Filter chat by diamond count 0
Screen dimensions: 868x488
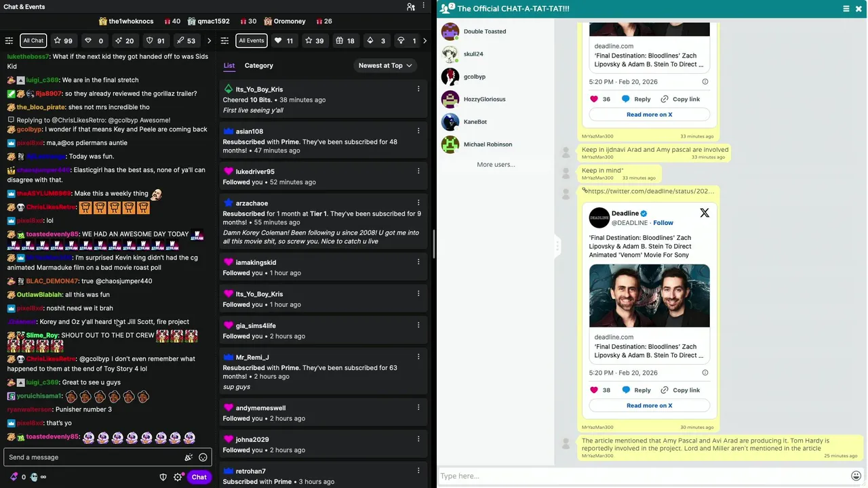point(94,41)
